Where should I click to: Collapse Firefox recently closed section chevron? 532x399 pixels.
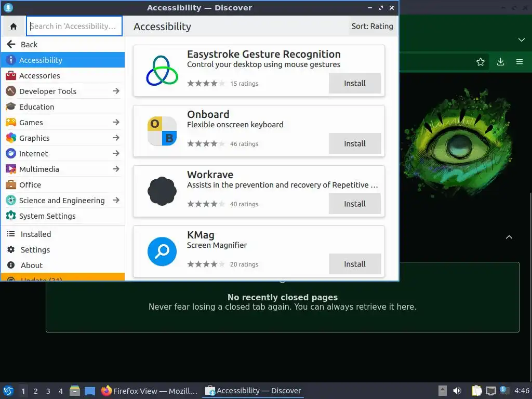pos(509,237)
